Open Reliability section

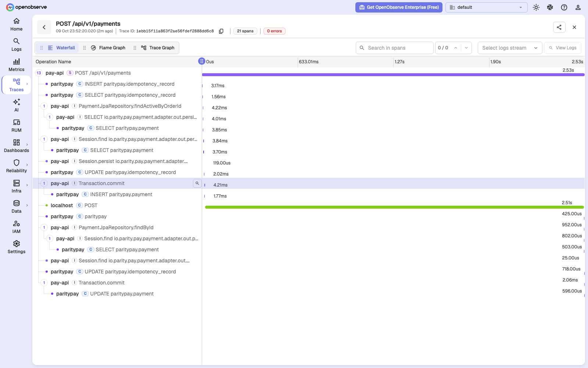[x=16, y=166]
